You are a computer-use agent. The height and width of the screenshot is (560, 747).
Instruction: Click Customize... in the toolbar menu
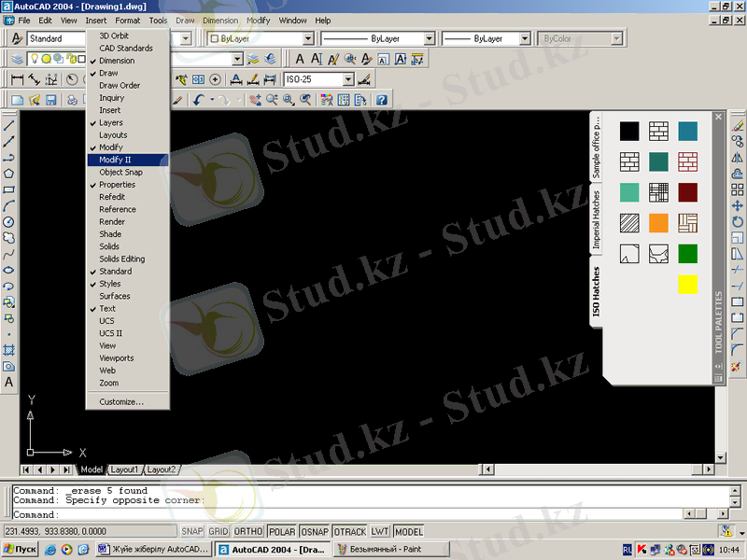(x=121, y=401)
